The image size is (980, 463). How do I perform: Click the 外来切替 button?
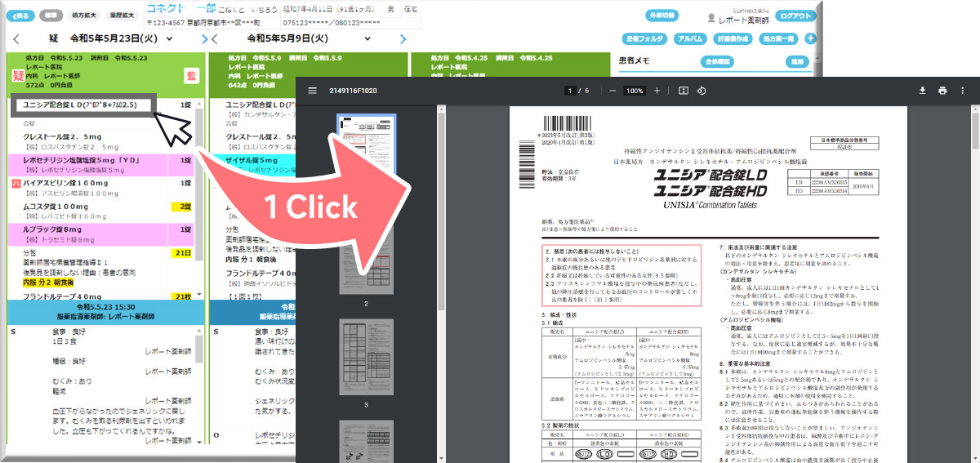click(661, 16)
